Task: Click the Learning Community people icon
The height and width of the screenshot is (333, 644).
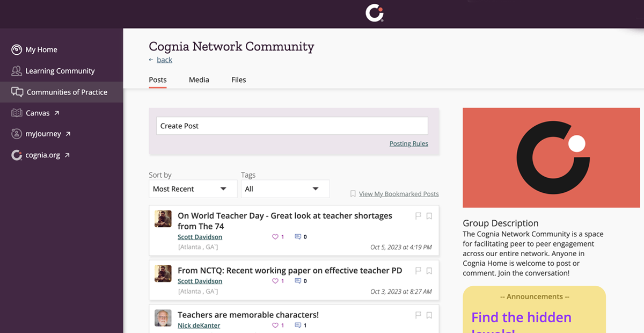Action: pos(17,71)
